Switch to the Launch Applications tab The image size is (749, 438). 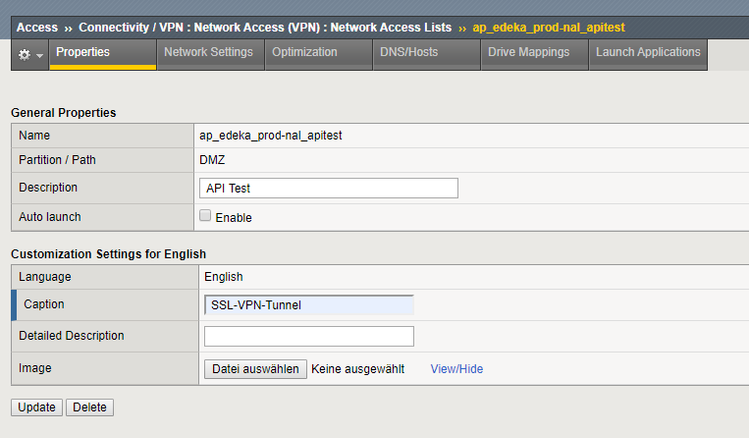tap(647, 52)
